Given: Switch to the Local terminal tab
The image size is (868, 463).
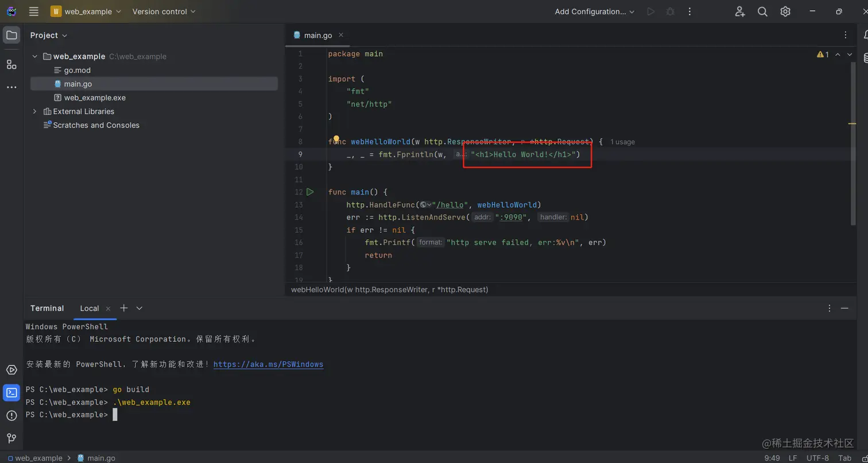Looking at the screenshot, I should pos(90,308).
